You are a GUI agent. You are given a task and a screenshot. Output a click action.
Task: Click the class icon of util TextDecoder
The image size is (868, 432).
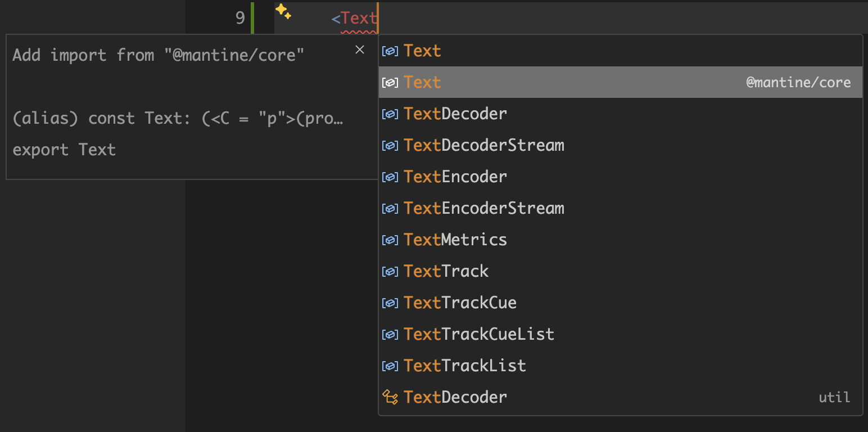click(x=390, y=397)
